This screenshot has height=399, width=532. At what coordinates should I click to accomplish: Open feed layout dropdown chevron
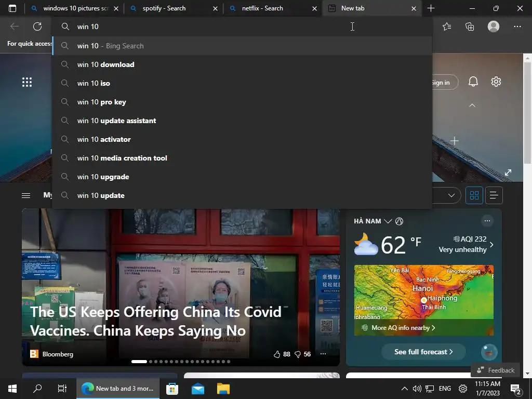tap(451, 195)
